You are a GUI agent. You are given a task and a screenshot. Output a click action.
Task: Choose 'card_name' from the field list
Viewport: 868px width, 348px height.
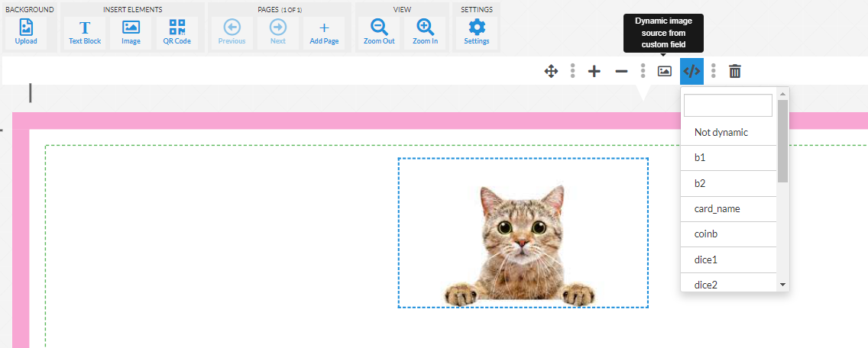tap(717, 209)
